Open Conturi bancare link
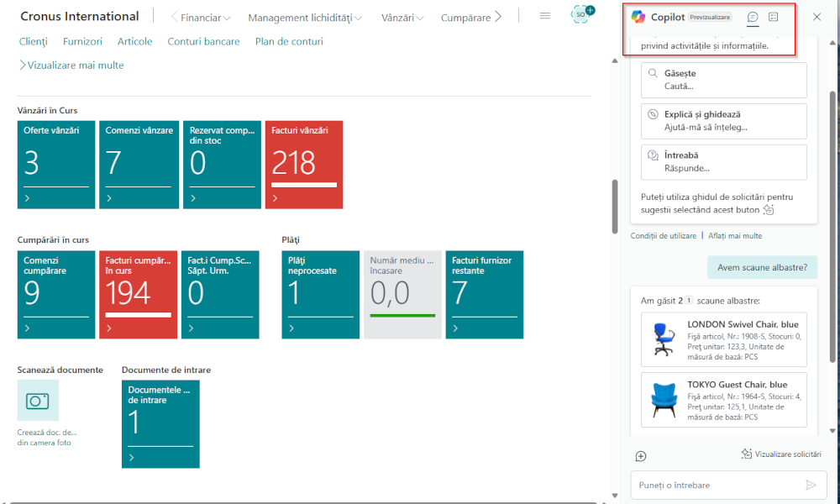Screen dimensions: 840x504 203,42
